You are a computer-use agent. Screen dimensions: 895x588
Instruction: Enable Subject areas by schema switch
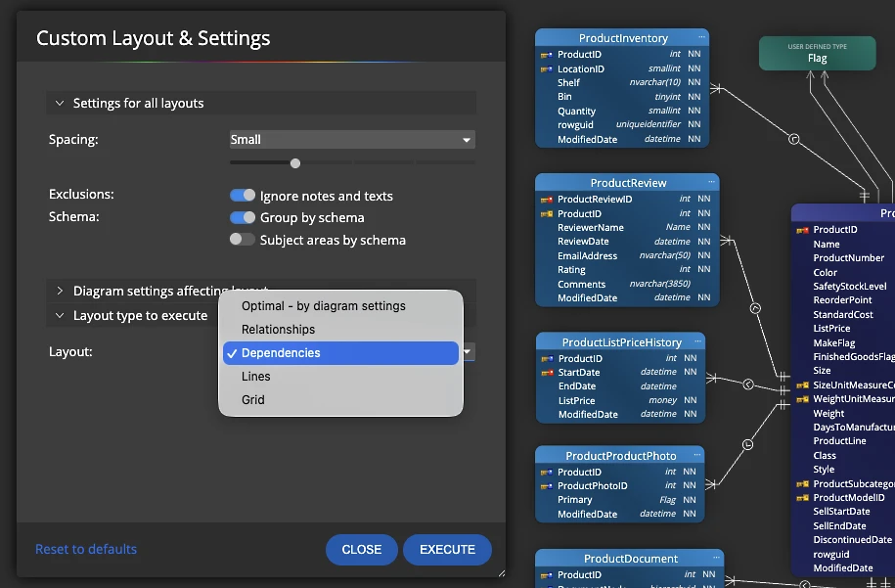[243, 239]
